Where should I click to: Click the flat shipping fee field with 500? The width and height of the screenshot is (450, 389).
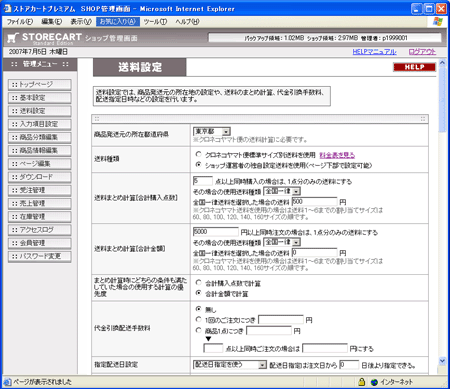[x=314, y=201]
